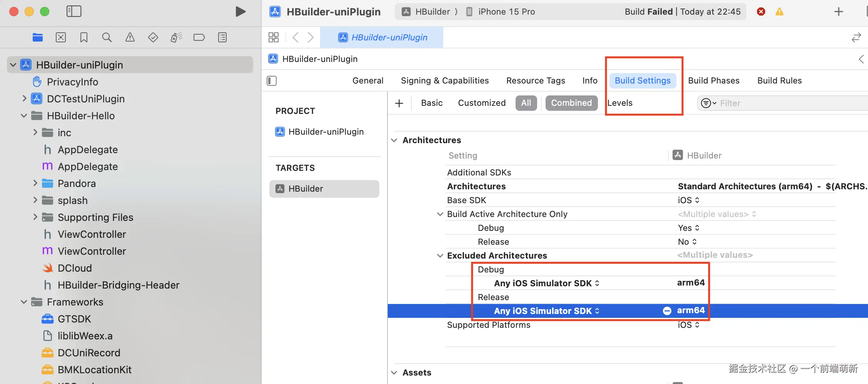Image resolution: width=868 pixels, height=384 pixels.
Task: Select the Combined view mode
Action: pyautogui.click(x=571, y=103)
